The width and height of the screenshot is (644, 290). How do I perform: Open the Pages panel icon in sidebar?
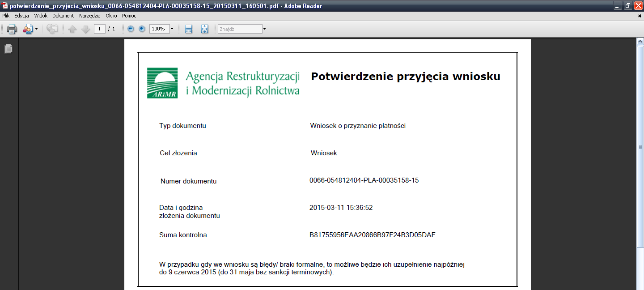[8, 49]
